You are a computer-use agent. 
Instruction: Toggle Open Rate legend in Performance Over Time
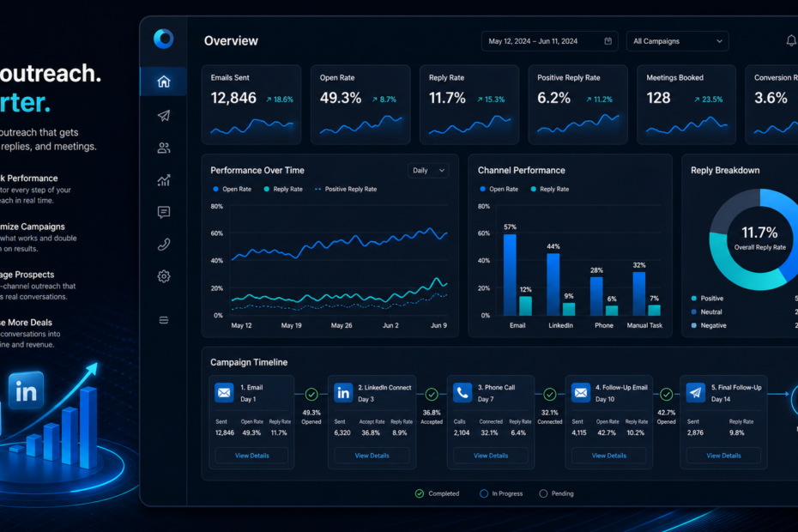pyautogui.click(x=232, y=189)
